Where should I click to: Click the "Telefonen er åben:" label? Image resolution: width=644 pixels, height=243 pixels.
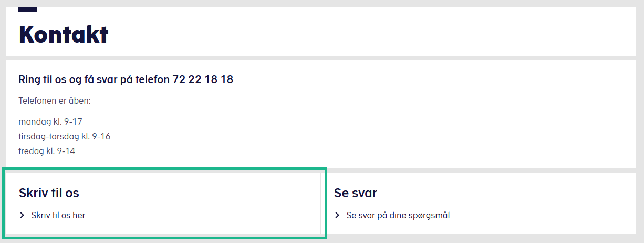(x=55, y=100)
